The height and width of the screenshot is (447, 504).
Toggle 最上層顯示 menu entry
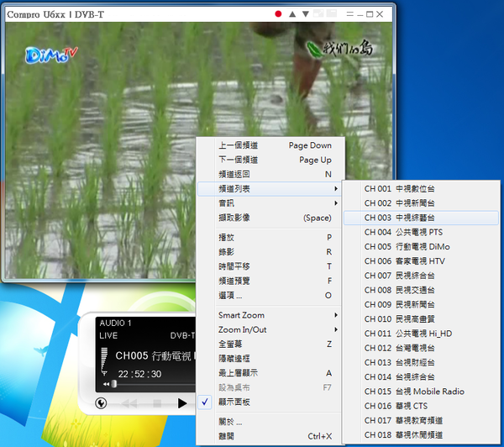click(x=270, y=373)
